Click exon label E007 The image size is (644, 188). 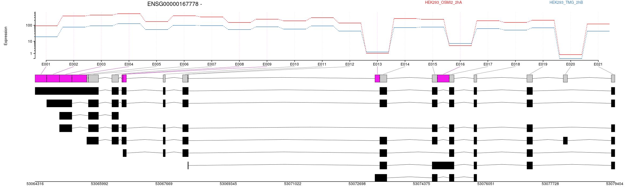(212, 64)
